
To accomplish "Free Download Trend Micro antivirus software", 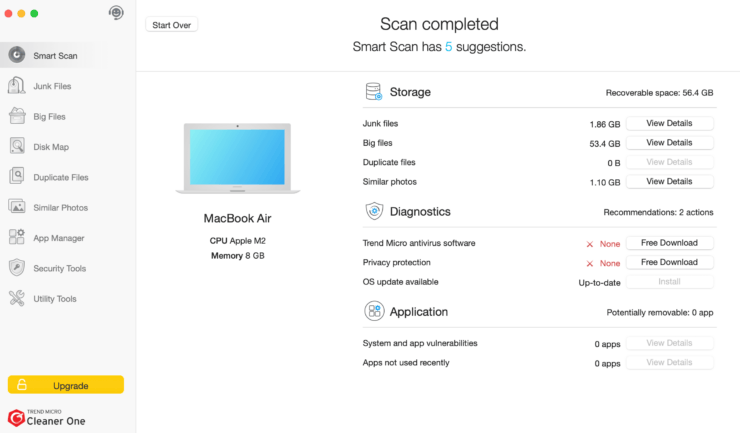I will pos(669,243).
